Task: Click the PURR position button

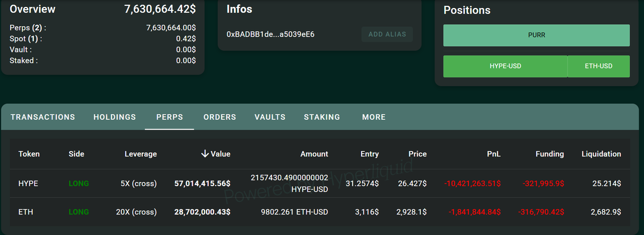Action: coord(536,35)
